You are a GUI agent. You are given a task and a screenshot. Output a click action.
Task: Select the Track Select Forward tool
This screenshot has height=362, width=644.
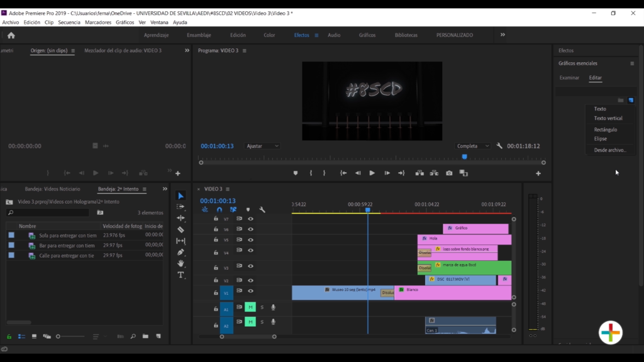point(180,207)
